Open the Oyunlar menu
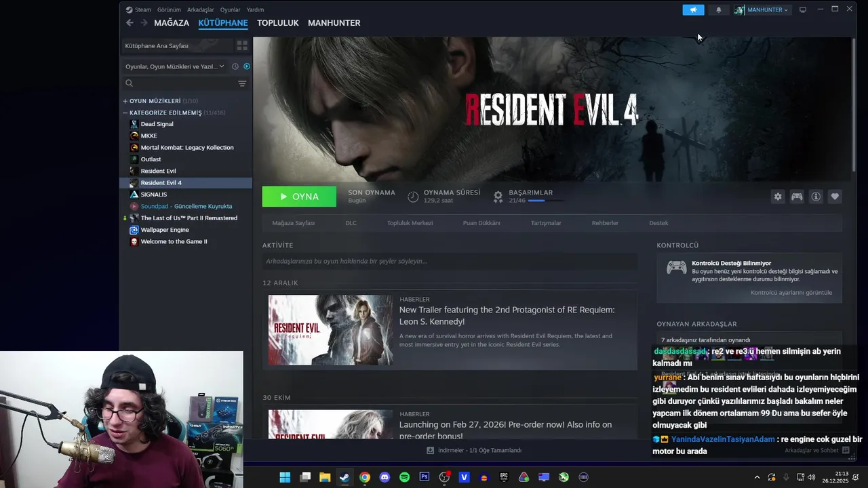The height and width of the screenshot is (488, 868). (231, 9)
